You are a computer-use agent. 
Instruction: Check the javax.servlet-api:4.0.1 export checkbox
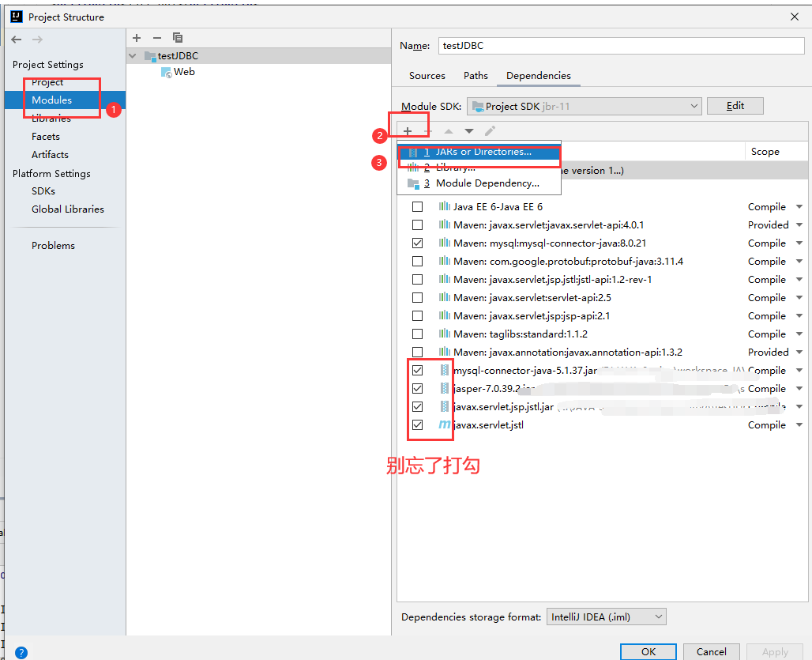417,224
